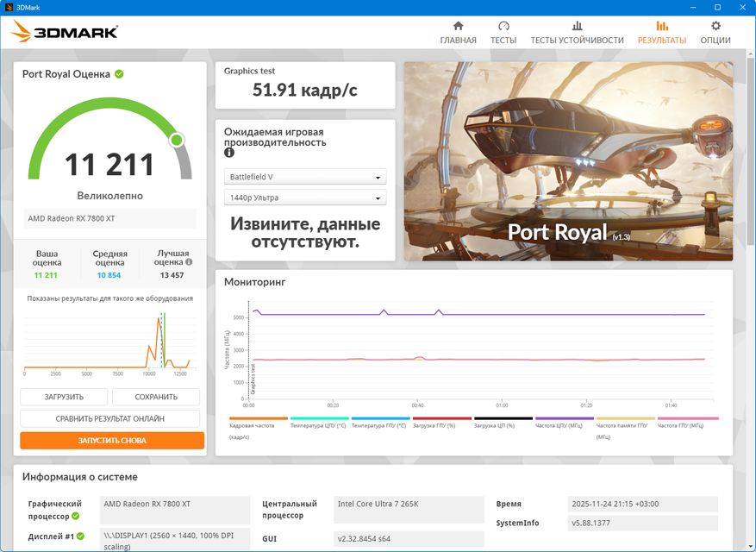Select the orange РЕЗУЛЬТАТЫ chart icon
The image size is (756, 552).
(x=661, y=26)
